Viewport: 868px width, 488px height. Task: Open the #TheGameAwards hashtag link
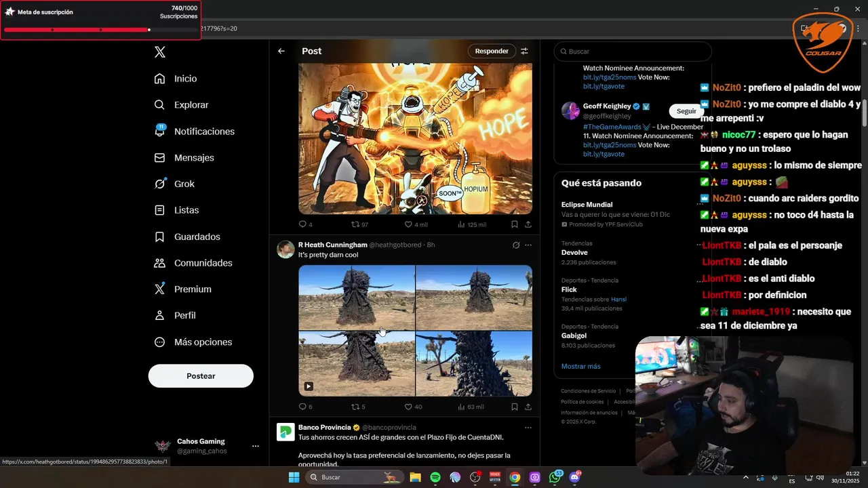pyautogui.click(x=611, y=127)
